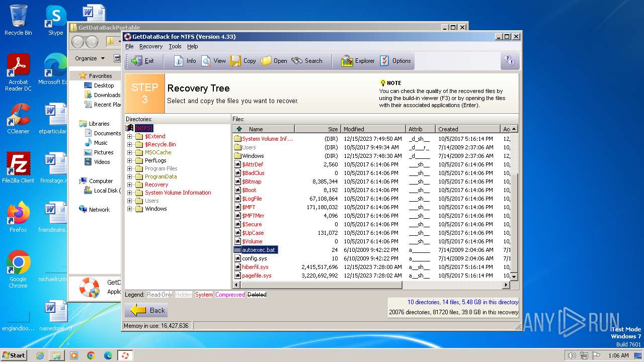Open Organize dropdown in Explorer window
644x362 pixels.
90,58
